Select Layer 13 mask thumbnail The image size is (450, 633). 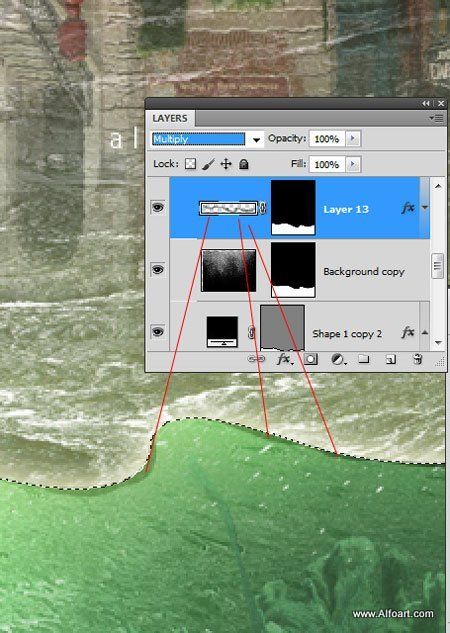tap(293, 208)
